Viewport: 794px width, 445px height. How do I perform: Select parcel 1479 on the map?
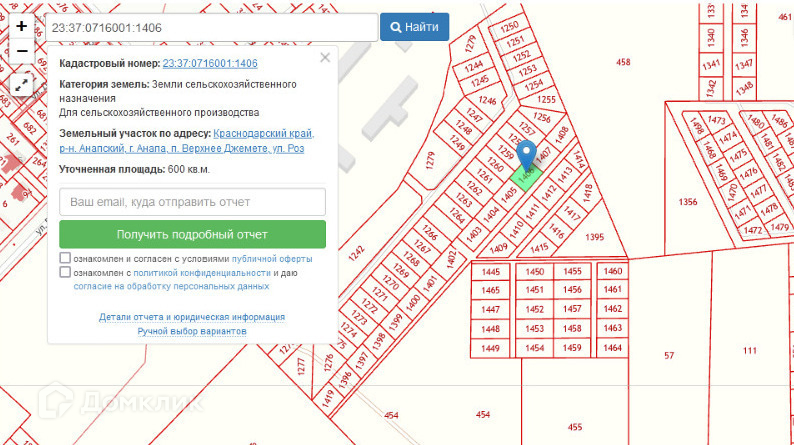pos(780,227)
